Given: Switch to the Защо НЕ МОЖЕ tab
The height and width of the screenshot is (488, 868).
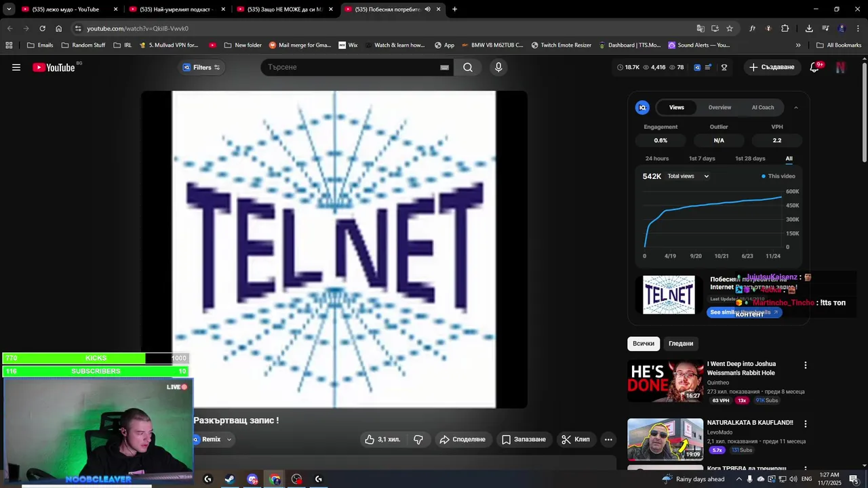Looking at the screenshot, I should click(285, 9).
